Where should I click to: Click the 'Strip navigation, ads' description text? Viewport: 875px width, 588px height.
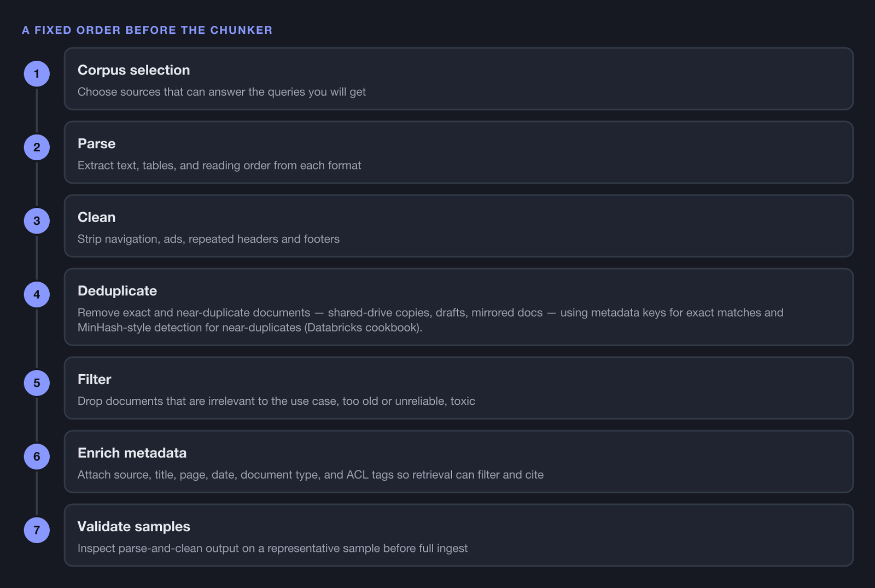208,239
